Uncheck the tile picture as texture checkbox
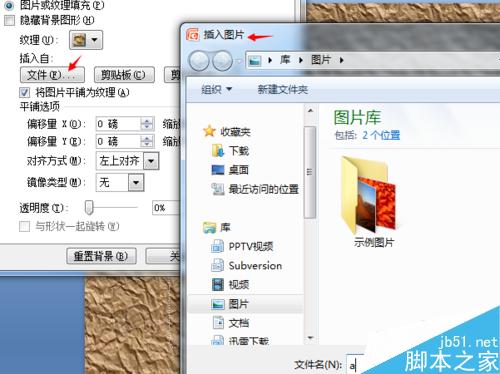 click(x=24, y=92)
